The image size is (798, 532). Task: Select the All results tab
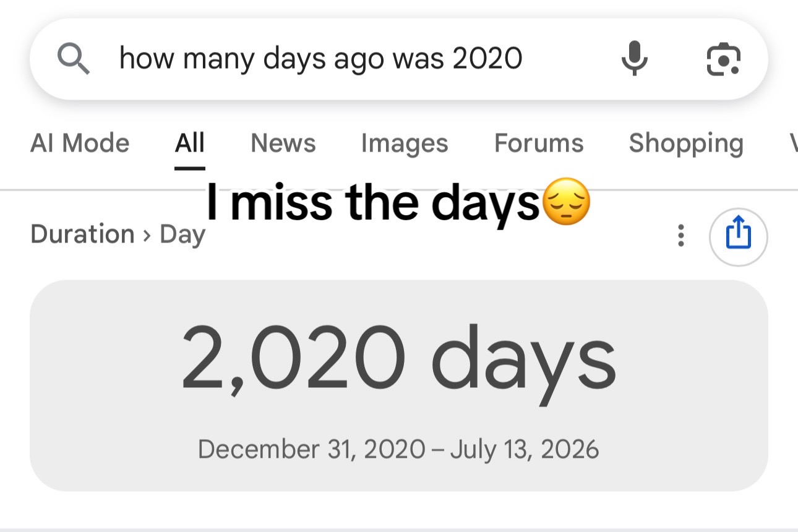[x=189, y=144]
